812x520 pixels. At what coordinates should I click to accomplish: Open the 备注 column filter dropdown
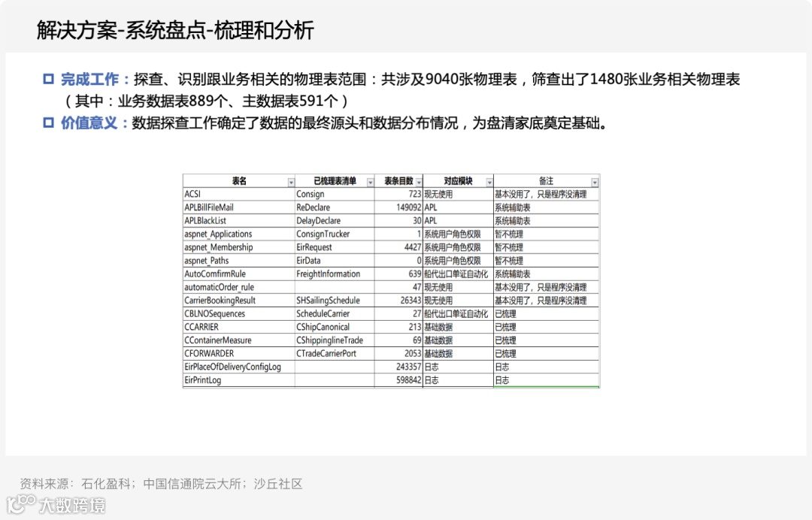[595, 182]
